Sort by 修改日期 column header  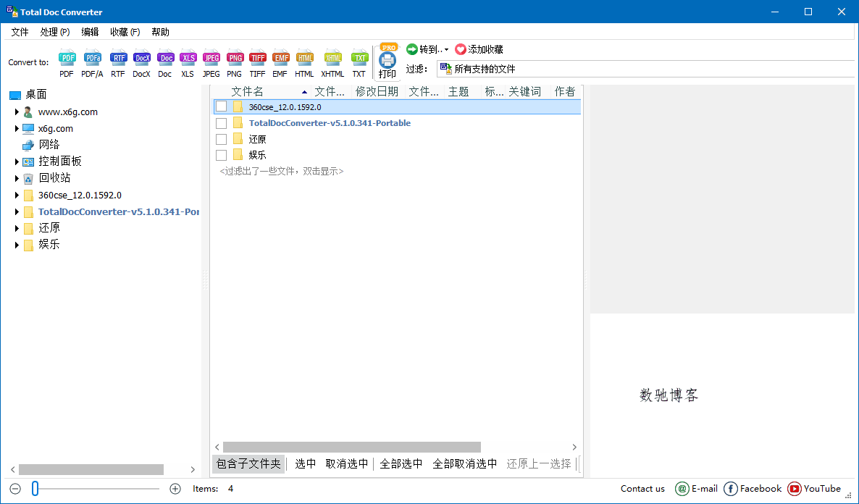coord(377,91)
